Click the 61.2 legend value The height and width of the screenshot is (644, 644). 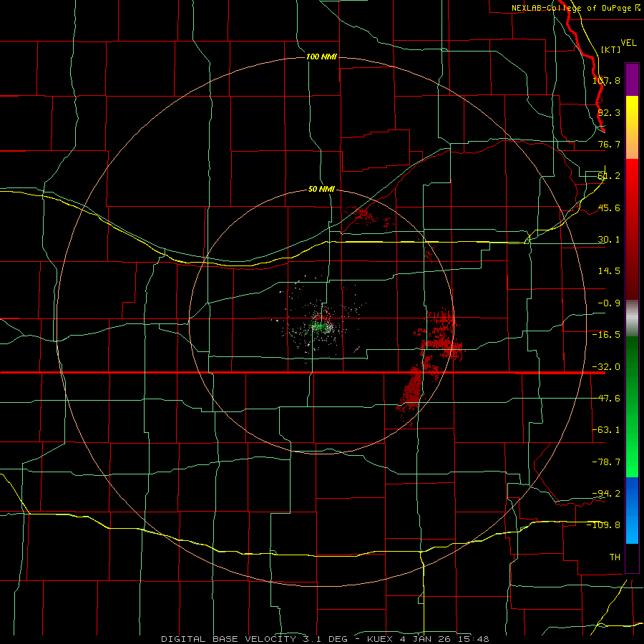pyautogui.click(x=609, y=176)
